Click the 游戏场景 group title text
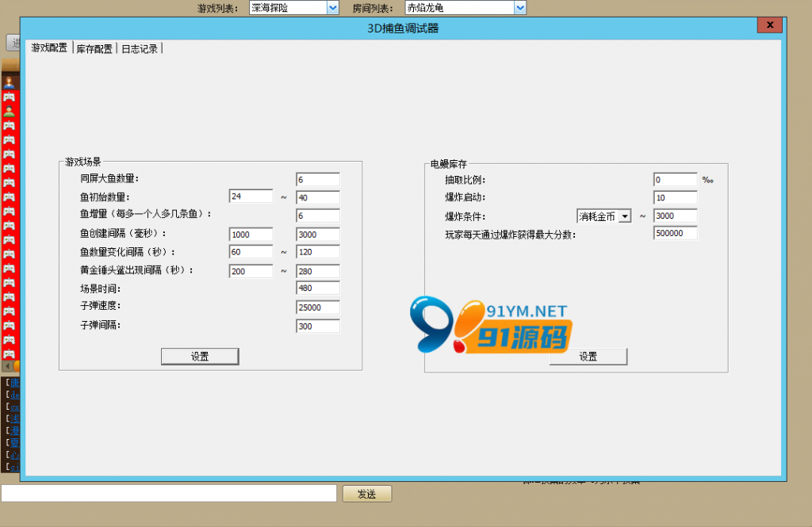 coord(82,162)
